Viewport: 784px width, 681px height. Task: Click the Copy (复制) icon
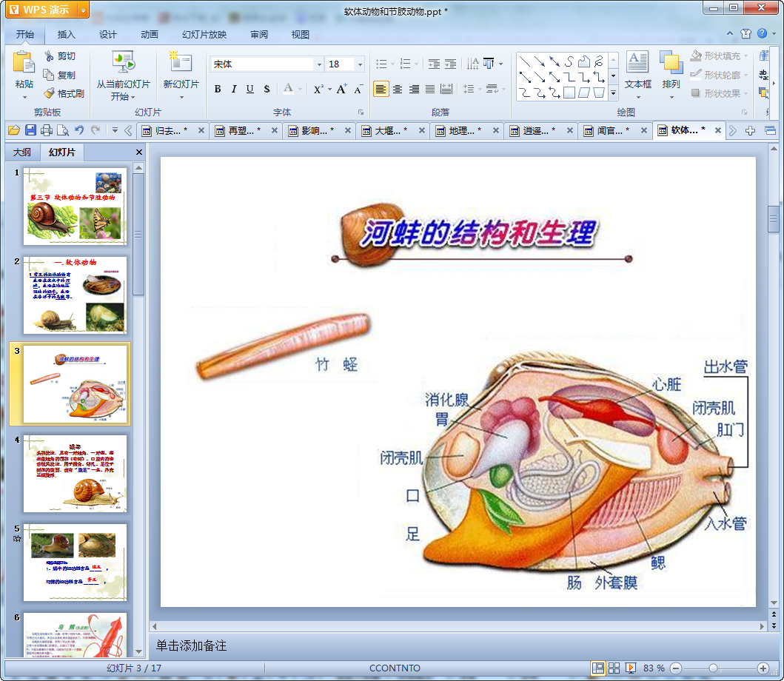49,75
